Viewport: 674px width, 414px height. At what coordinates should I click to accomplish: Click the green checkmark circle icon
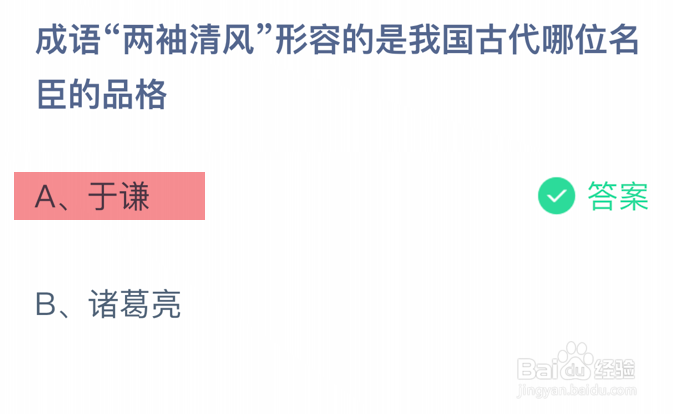(556, 196)
